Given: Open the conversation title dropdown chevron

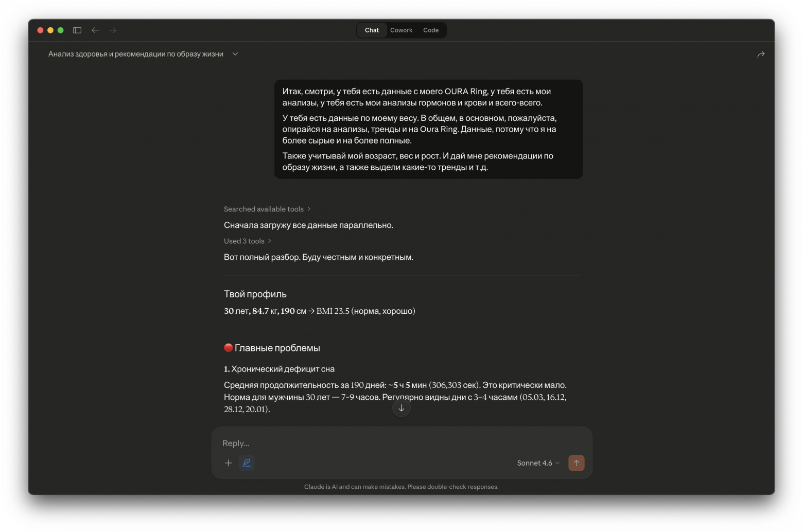Looking at the screenshot, I should 235,54.
